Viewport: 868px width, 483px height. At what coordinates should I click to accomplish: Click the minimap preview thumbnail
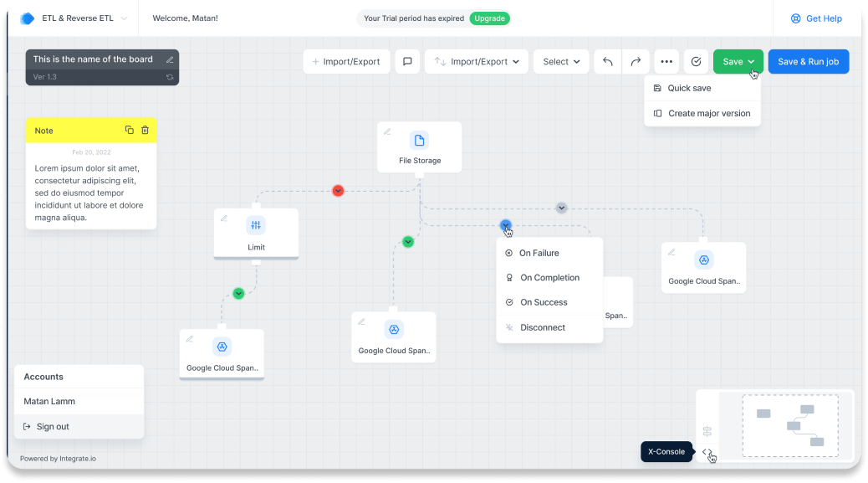pyautogui.click(x=790, y=425)
